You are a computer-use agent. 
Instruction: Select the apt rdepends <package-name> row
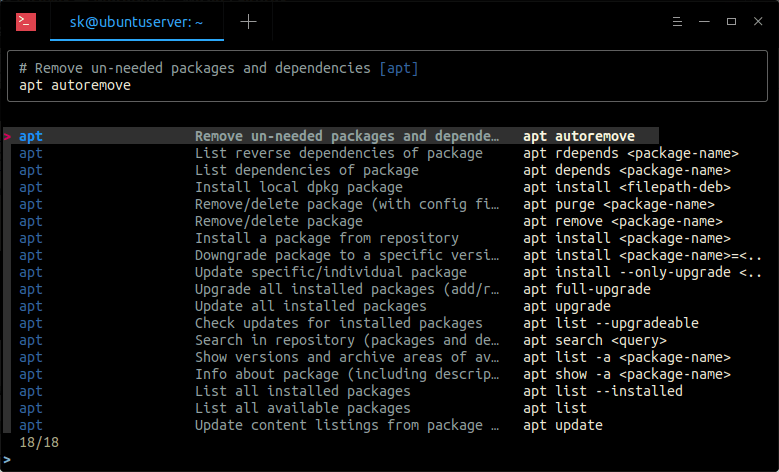click(630, 153)
